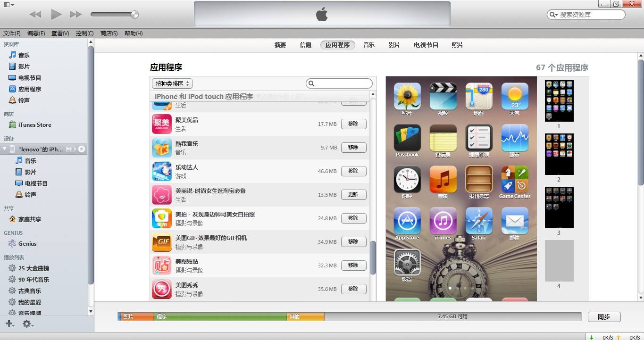Skip to next track with the fast-forward button

tap(75, 15)
